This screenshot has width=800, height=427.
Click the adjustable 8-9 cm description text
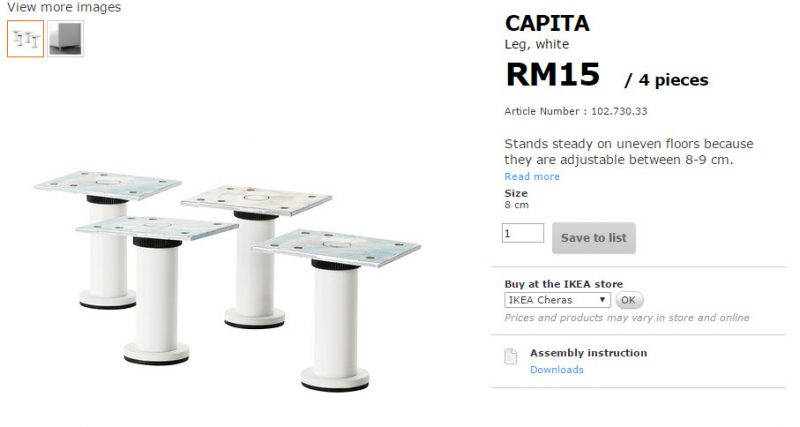(x=629, y=152)
